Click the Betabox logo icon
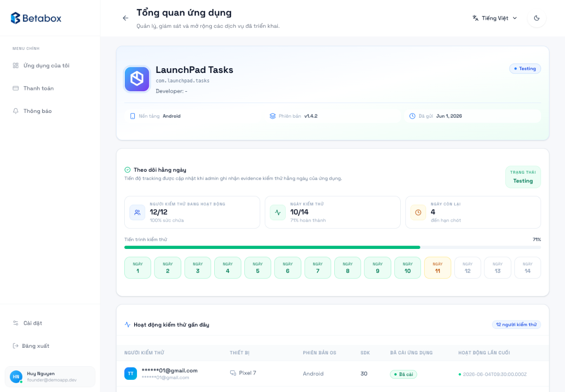Viewport: 565px width, 392px height. 16,18
